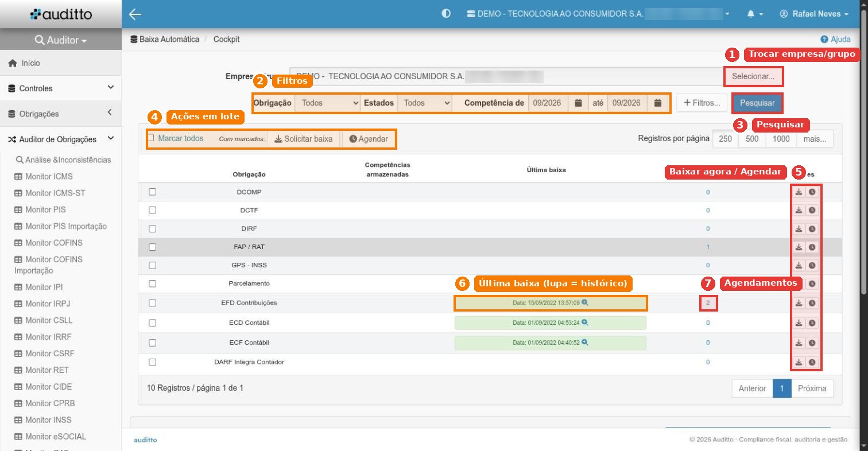Open the Estados dropdown filter
The width and height of the screenshot is (868, 451).
(x=425, y=103)
